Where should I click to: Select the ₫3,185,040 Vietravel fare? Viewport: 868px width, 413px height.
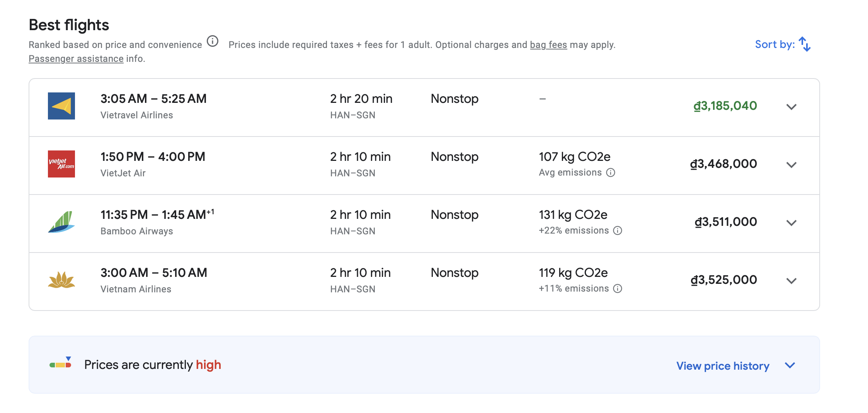tap(725, 106)
